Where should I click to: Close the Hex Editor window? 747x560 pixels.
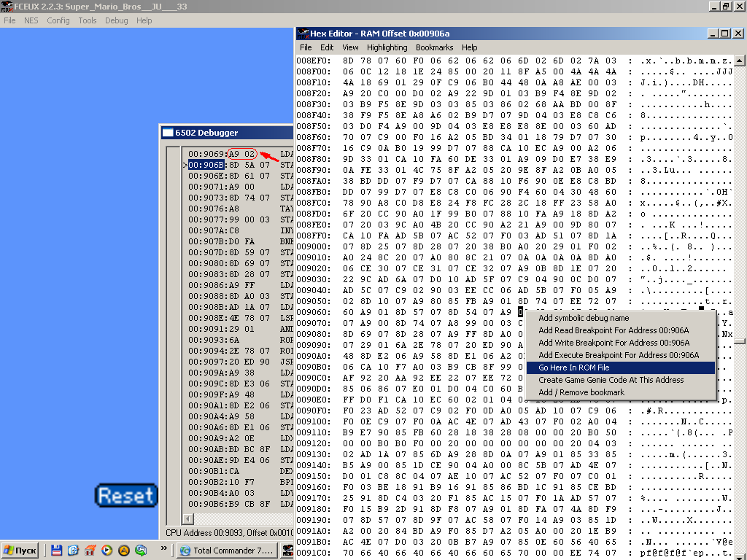coord(738,34)
